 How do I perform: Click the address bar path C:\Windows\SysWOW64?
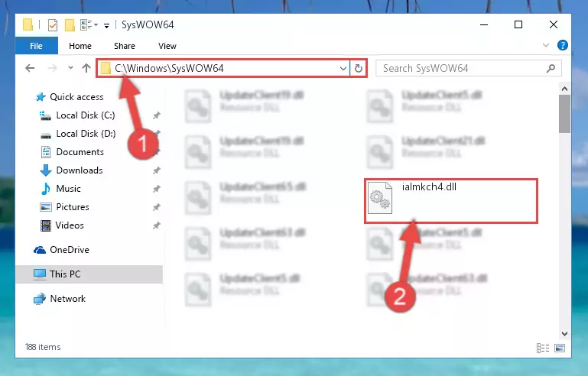(169, 68)
